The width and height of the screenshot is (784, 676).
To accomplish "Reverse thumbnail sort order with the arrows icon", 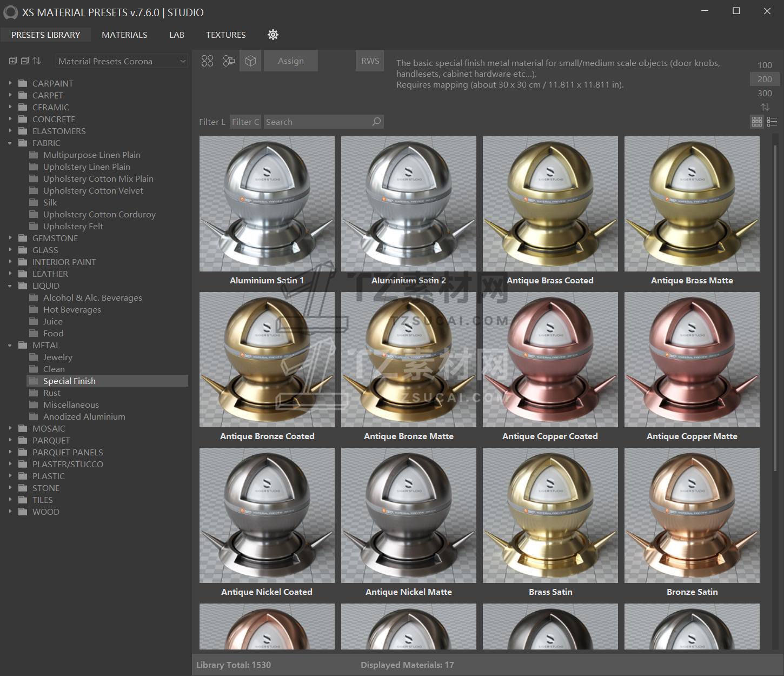I will click(765, 107).
